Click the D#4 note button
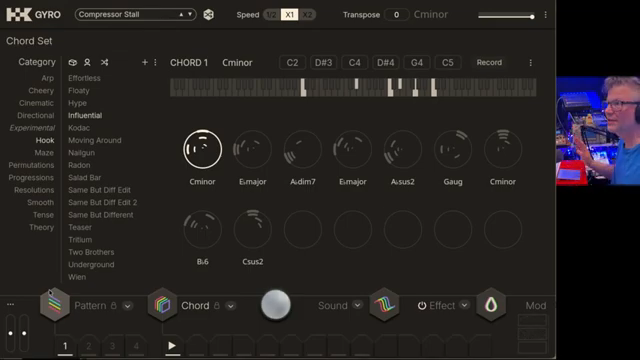Image resolution: width=640 pixels, height=360 pixels. (x=385, y=62)
